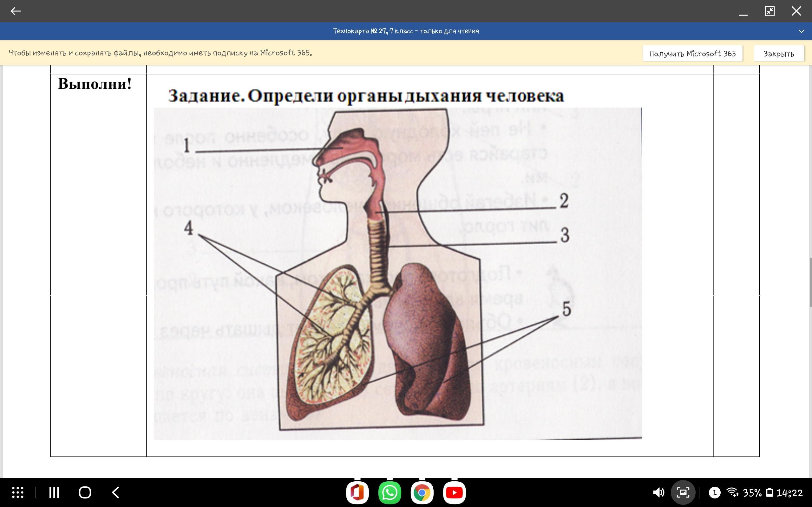This screenshot has width=812, height=507.
Task: Click the document title Технокарта № 27
Action: click(x=406, y=31)
